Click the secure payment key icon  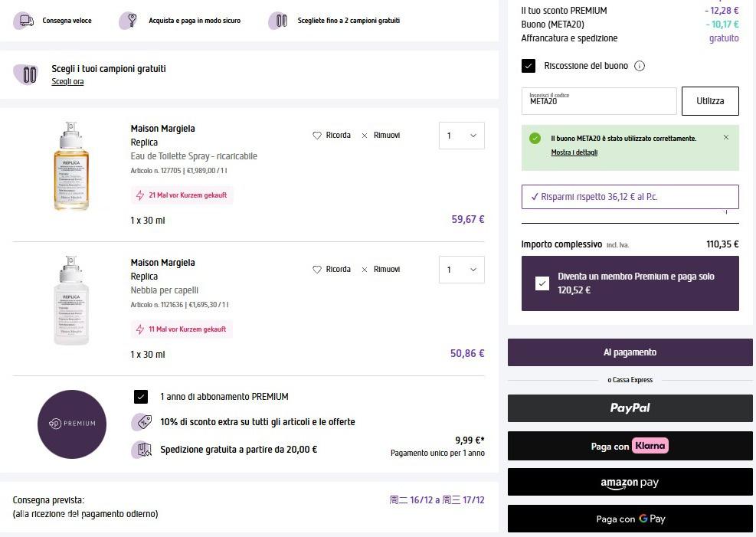point(129,21)
